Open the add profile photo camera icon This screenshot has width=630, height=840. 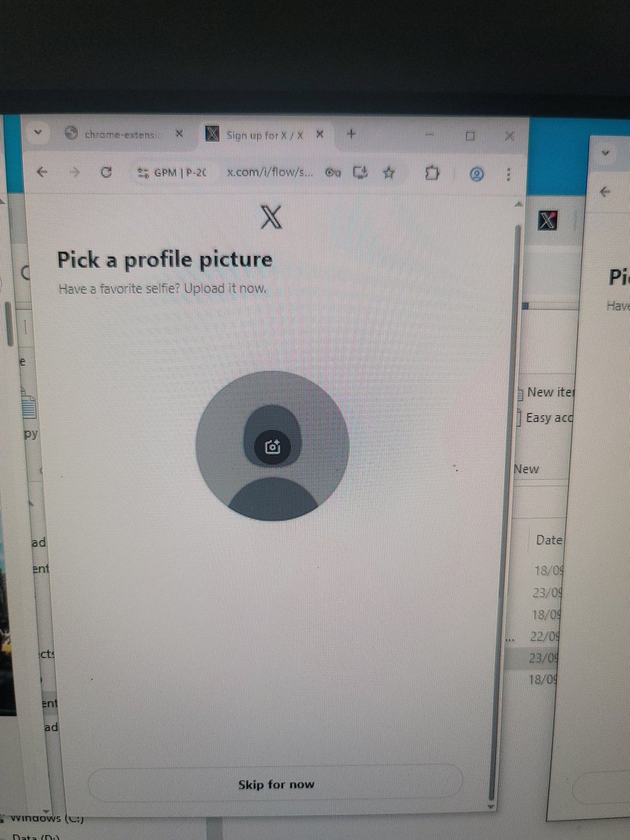pyautogui.click(x=272, y=447)
